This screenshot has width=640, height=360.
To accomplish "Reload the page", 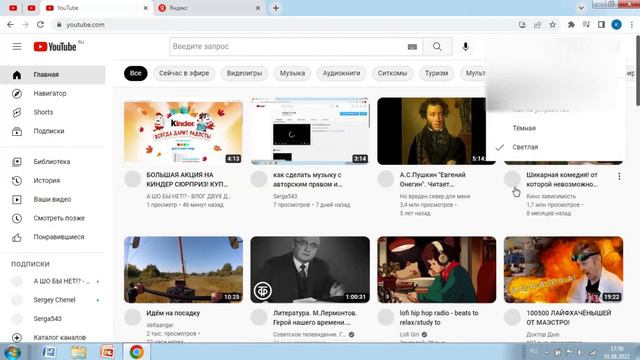I will pos(40,24).
